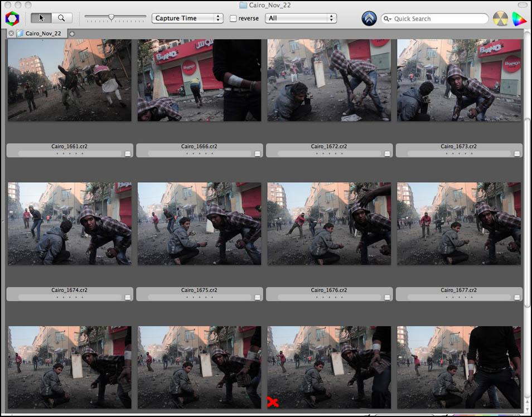
Task: Click the Cairo_1661.cr2 filename label
Action: [70, 146]
